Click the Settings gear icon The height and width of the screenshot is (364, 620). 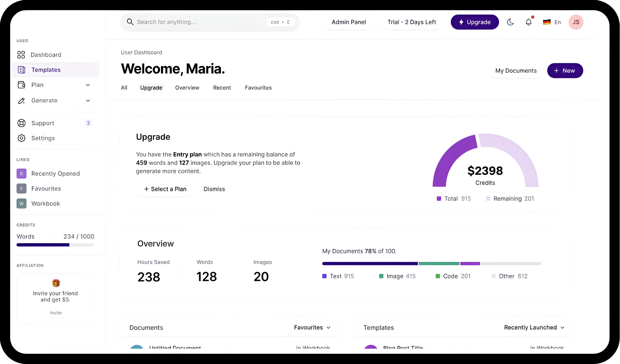point(21,138)
